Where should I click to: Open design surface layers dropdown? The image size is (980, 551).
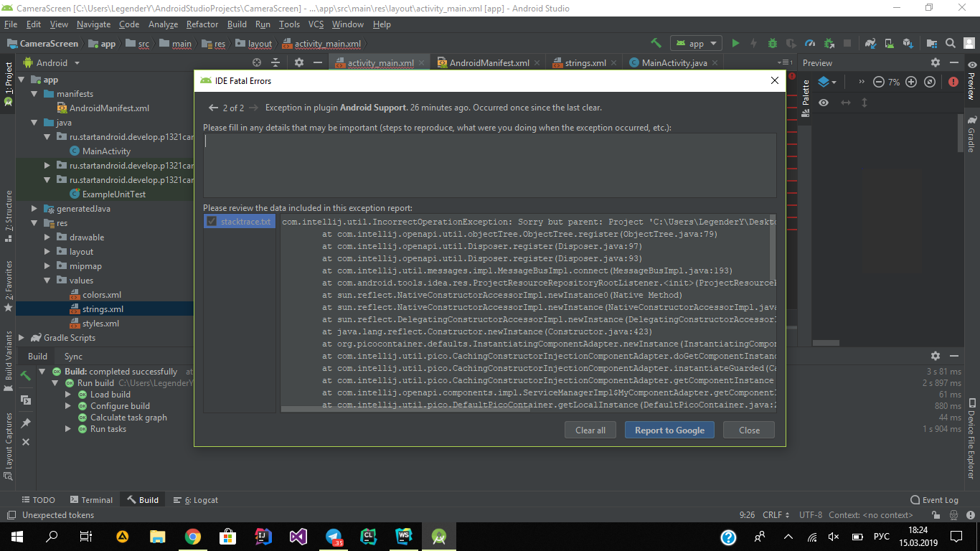827,82
